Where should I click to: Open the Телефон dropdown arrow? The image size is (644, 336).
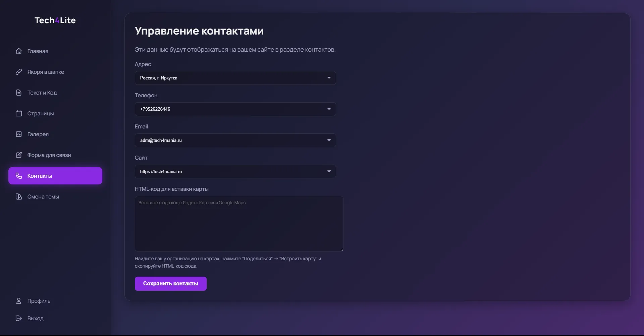(x=329, y=109)
